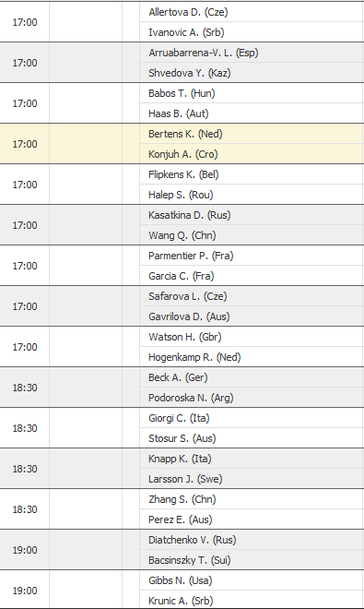Select Halep S. (Rou) player name
Screen dimensions: 364x609
coord(181,195)
